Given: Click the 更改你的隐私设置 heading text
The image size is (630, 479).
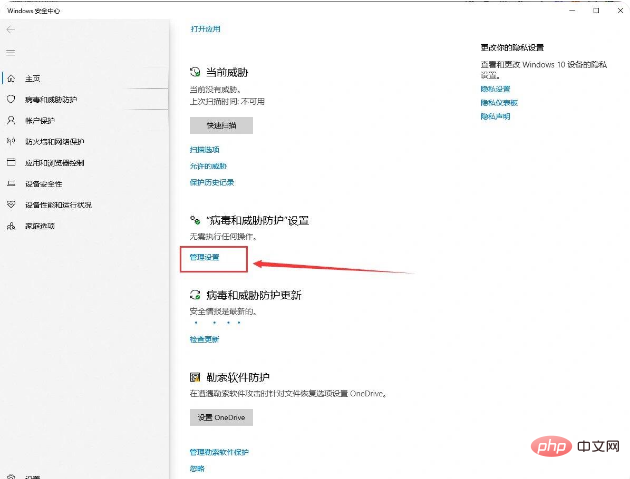Looking at the screenshot, I should pos(512,47).
